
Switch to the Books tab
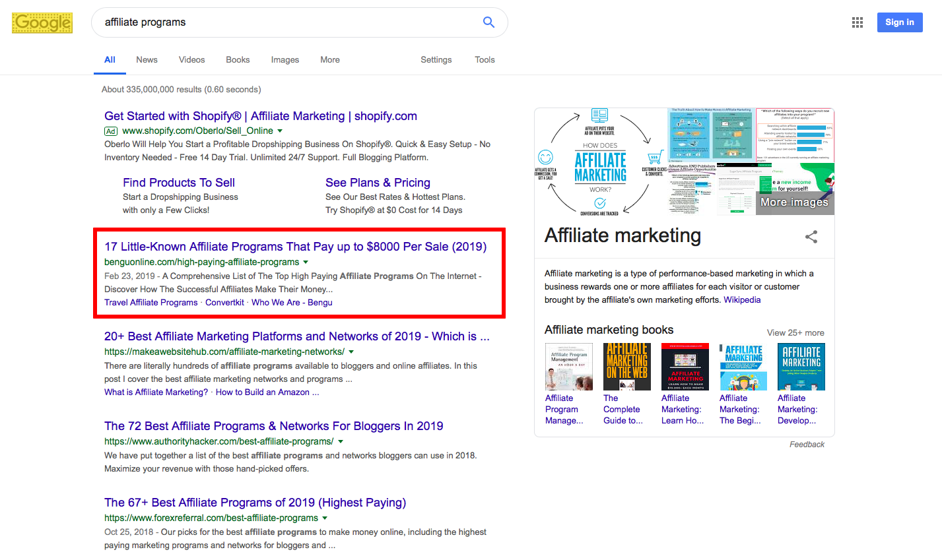238,59
